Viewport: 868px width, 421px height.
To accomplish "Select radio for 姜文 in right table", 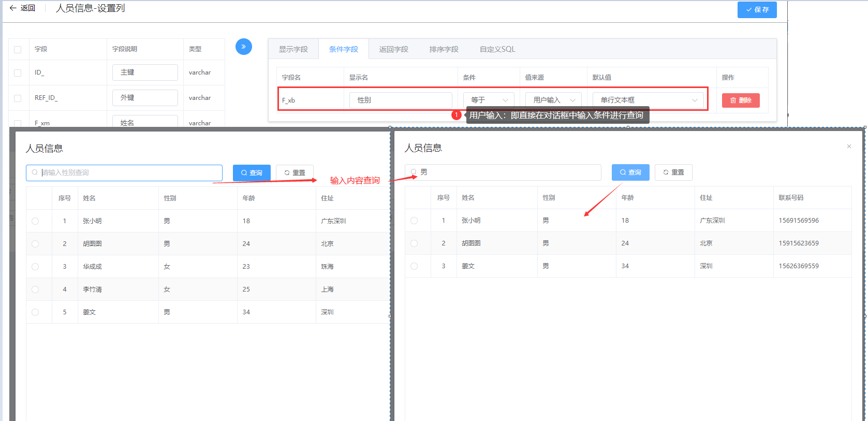I will (x=414, y=266).
